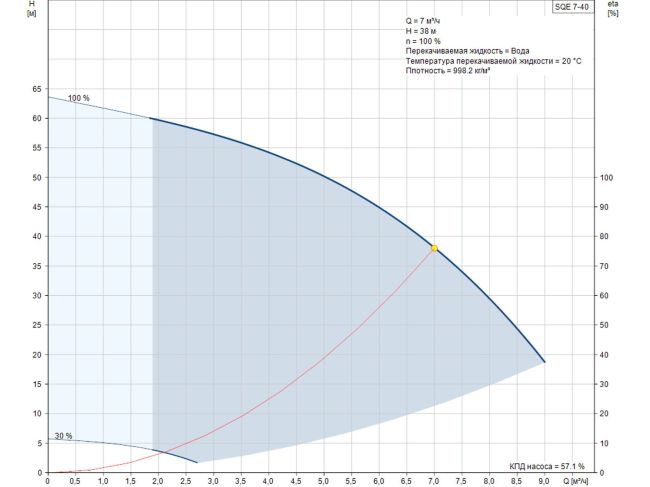The width and height of the screenshot is (650, 487).
Task: Click the "100 %" speed curve label
Action: coord(79,98)
